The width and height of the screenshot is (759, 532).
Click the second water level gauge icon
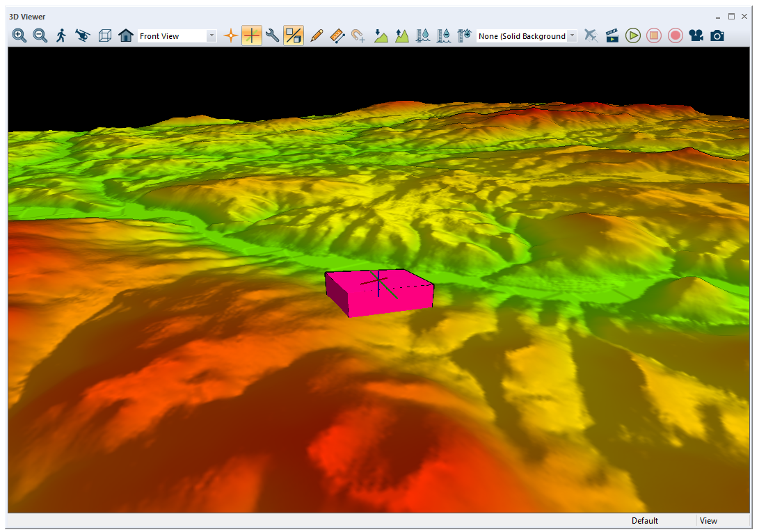click(443, 36)
